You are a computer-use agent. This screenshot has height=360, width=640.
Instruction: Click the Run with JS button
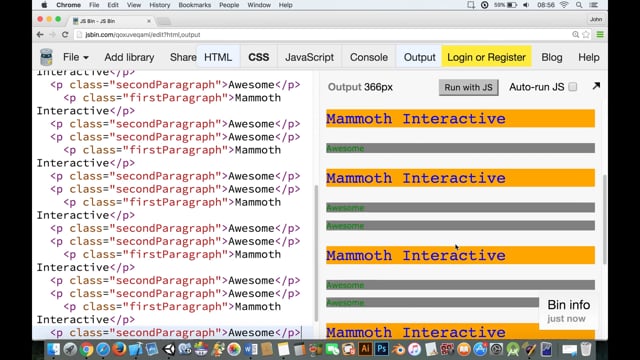(x=469, y=87)
